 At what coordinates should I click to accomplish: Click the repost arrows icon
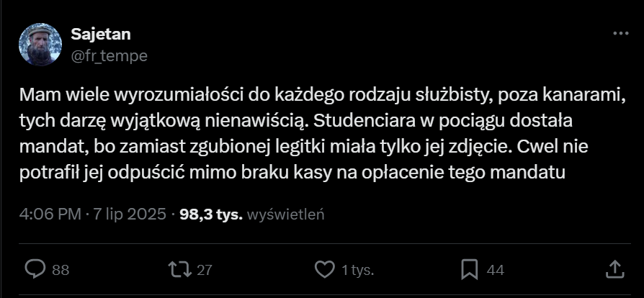click(178, 269)
